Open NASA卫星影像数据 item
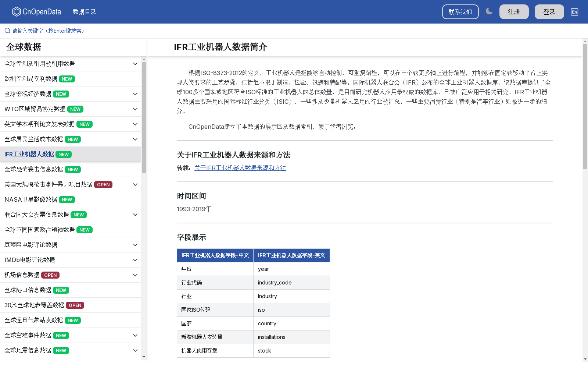 71,199
